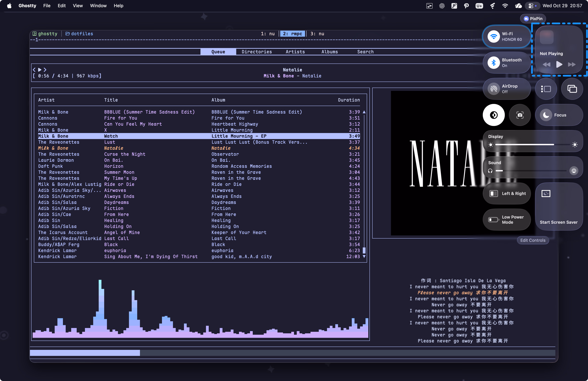The height and width of the screenshot is (381, 588).
Task: Click the Screen Mirroring icon in Control Center
Action: pos(572,89)
